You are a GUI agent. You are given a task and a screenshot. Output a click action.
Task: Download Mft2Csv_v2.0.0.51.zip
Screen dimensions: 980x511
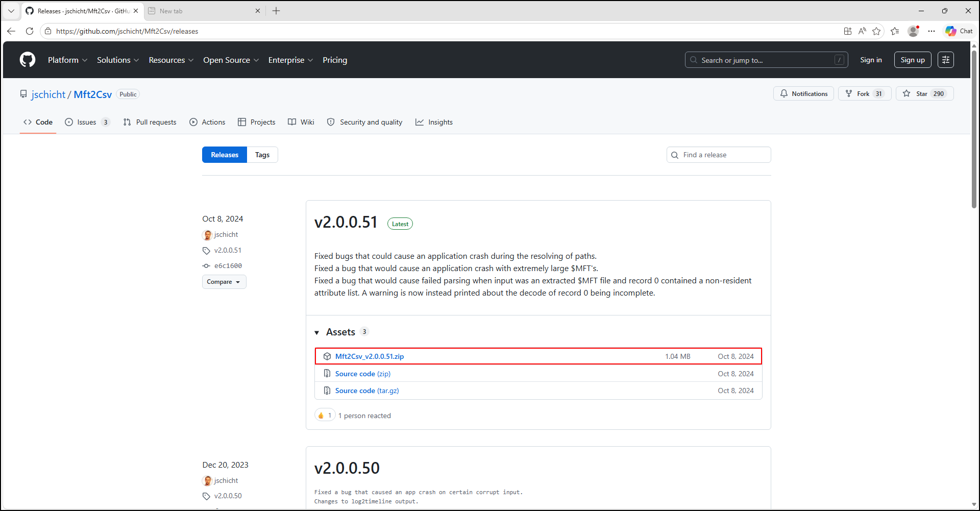(x=370, y=356)
